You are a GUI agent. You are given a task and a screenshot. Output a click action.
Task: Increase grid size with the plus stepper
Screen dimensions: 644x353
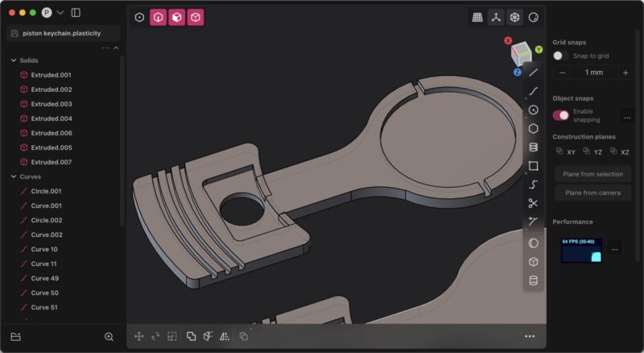pos(625,72)
